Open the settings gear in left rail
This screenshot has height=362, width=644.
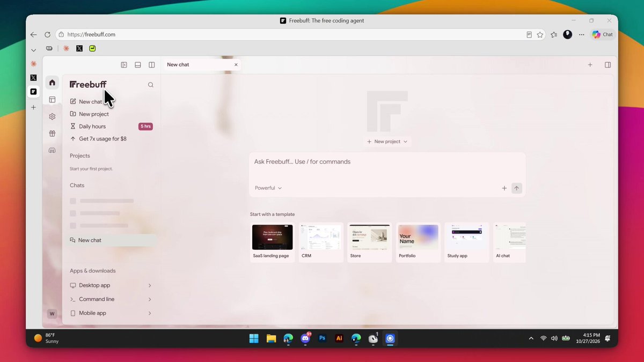[x=52, y=116]
